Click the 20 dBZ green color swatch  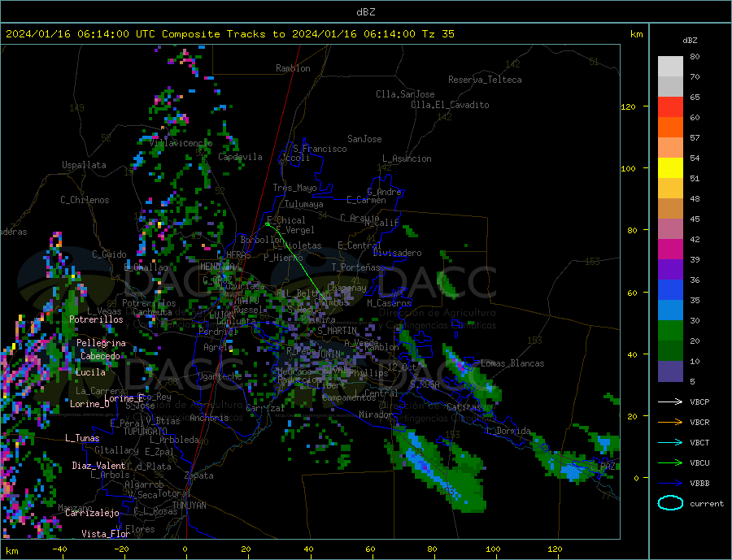[670, 331]
